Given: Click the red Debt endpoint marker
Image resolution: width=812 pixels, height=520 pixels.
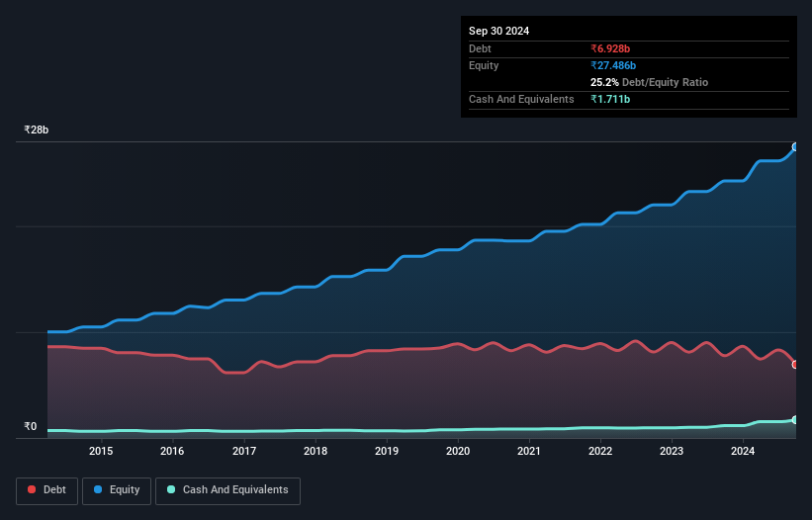Looking at the screenshot, I should [795, 364].
